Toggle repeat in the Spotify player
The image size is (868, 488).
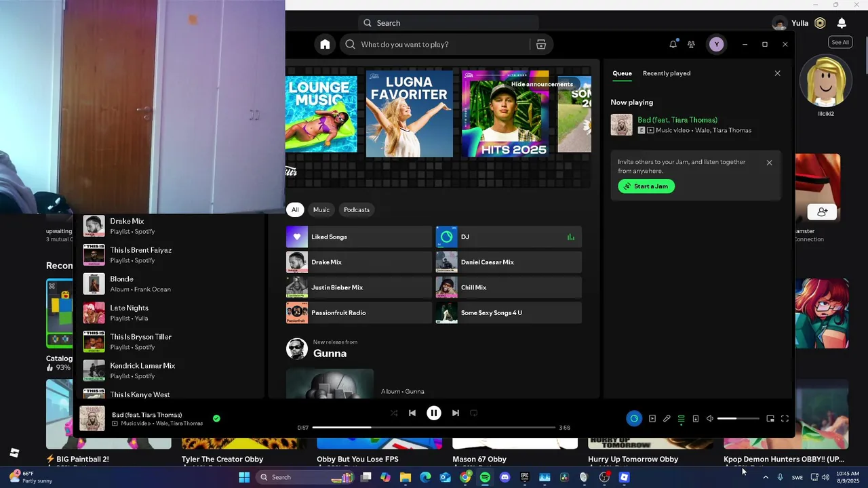coord(474,413)
